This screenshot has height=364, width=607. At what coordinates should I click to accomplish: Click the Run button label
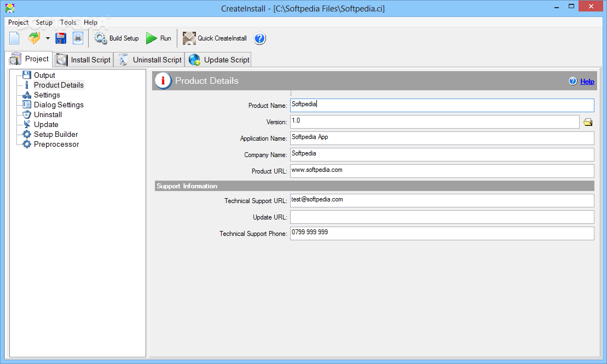click(166, 38)
